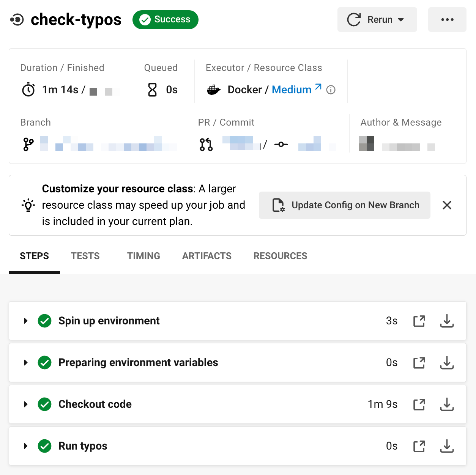Click the blurred branch name link

108,143
